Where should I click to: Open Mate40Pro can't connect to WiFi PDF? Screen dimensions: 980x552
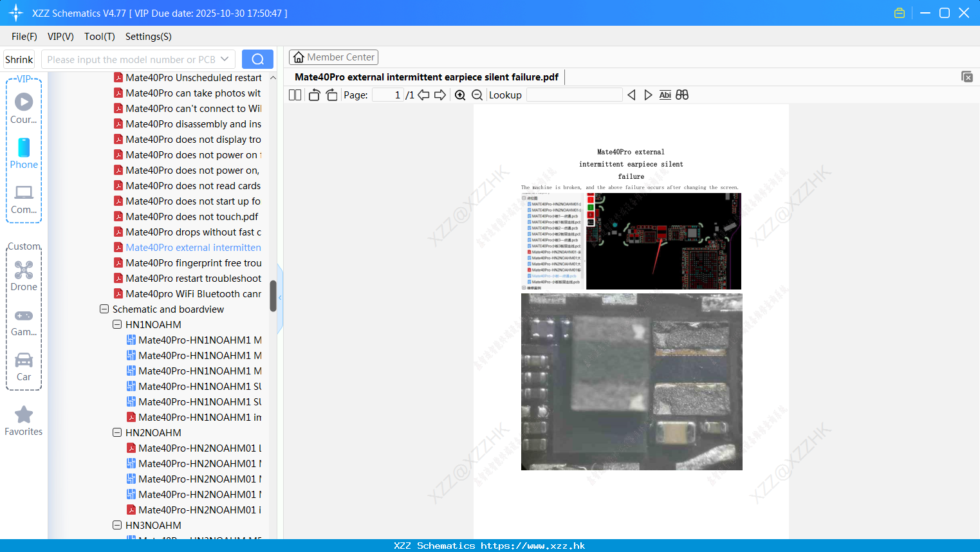point(188,108)
